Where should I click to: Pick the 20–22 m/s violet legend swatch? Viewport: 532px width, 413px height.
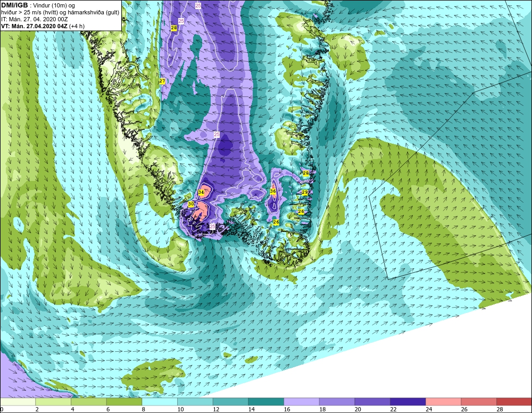tap(372, 402)
